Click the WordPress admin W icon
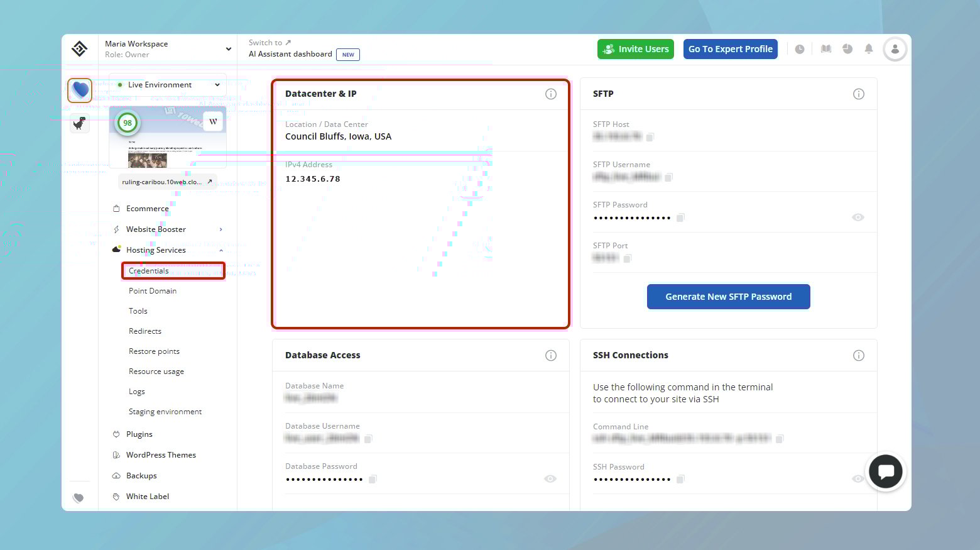Image resolution: width=980 pixels, height=550 pixels. 214,121
